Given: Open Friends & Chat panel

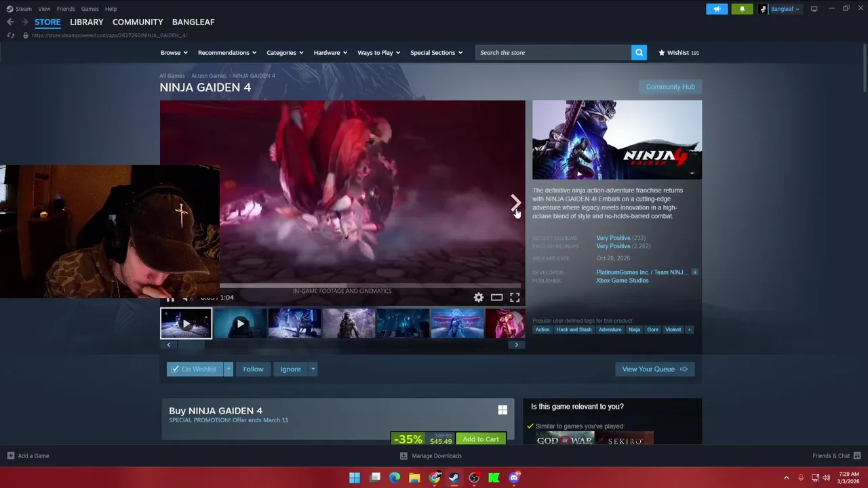Looking at the screenshot, I should click(836, 456).
